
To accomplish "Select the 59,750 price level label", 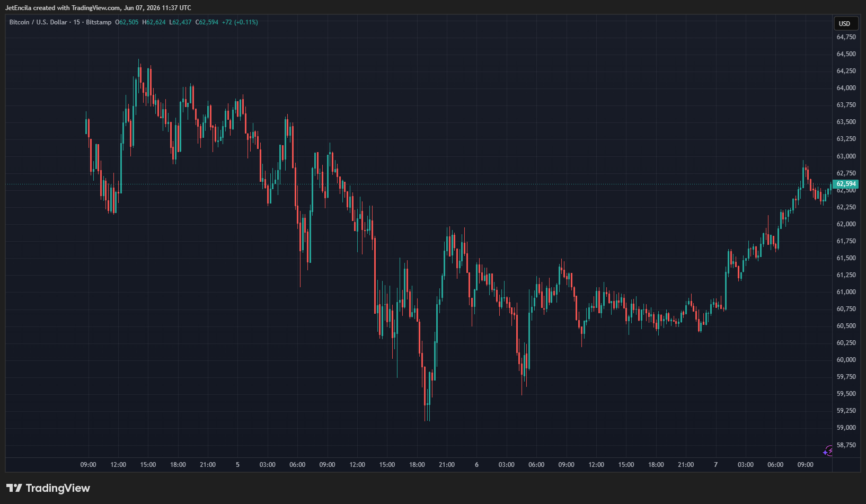I will 846,377.
